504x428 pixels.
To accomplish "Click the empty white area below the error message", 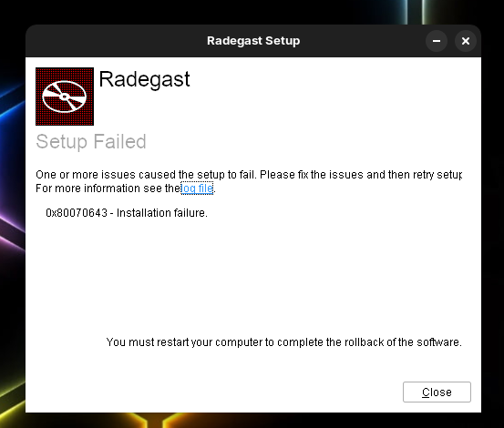I will pyautogui.click(x=253, y=276).
